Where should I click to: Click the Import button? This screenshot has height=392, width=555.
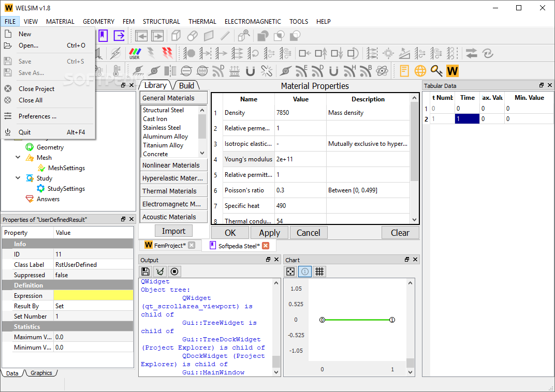point(173,231)
